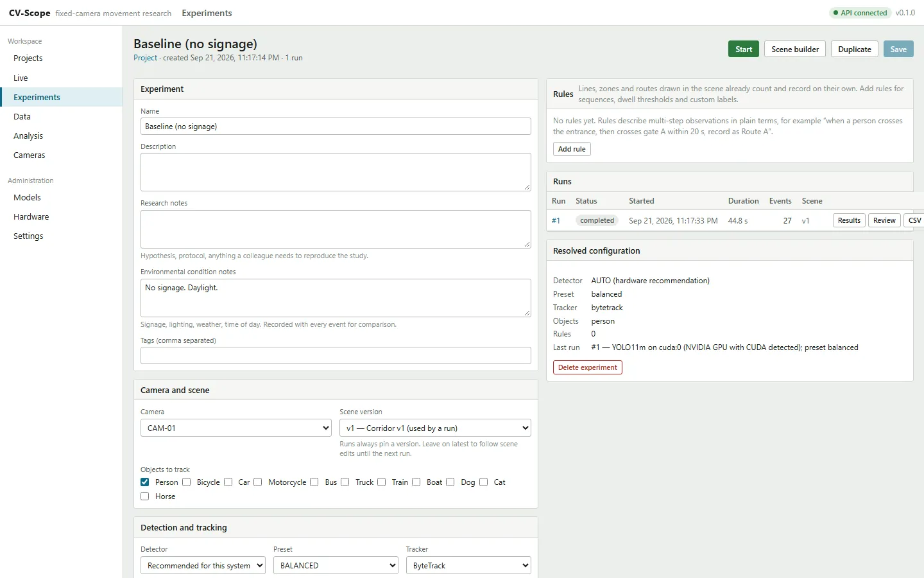The height and width of the screenshot is (578, 924).
Task: Open run #1 link in Runs table
Action: (556, 220)
